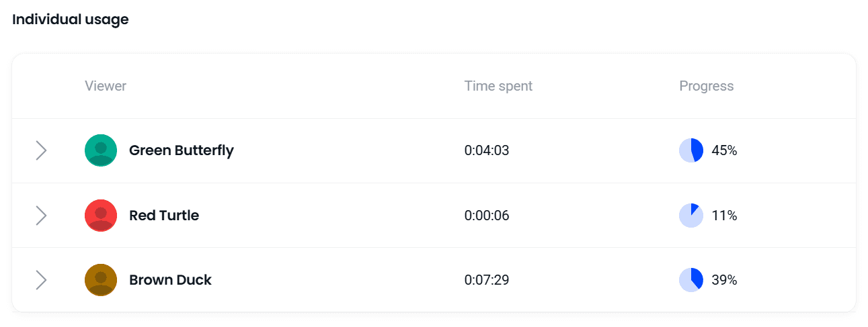The height and width of the screenshot is (327, 868).
Task: Select the Green Butterfly viewer name
Action: click(x=182, y=150)
